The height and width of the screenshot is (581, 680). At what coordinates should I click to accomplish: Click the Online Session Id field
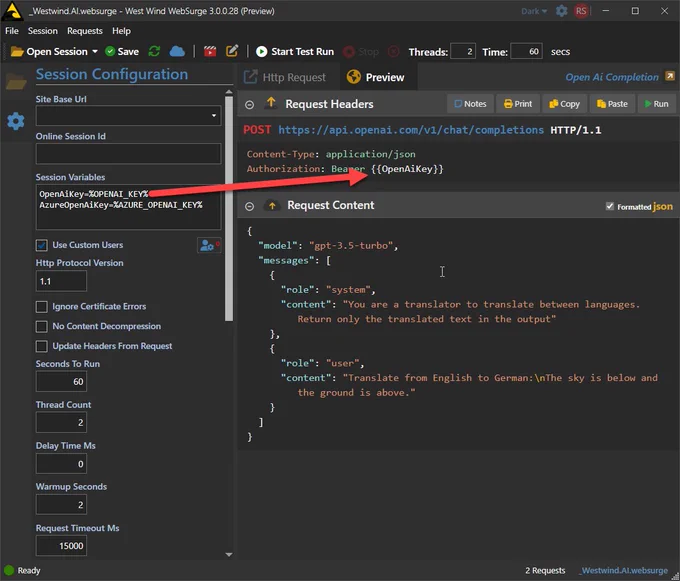click(128, 153)
